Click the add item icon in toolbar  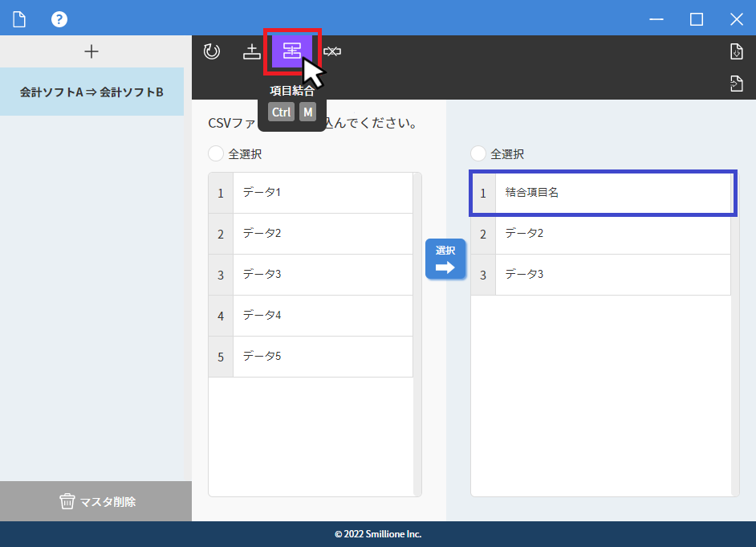(252, 51)
